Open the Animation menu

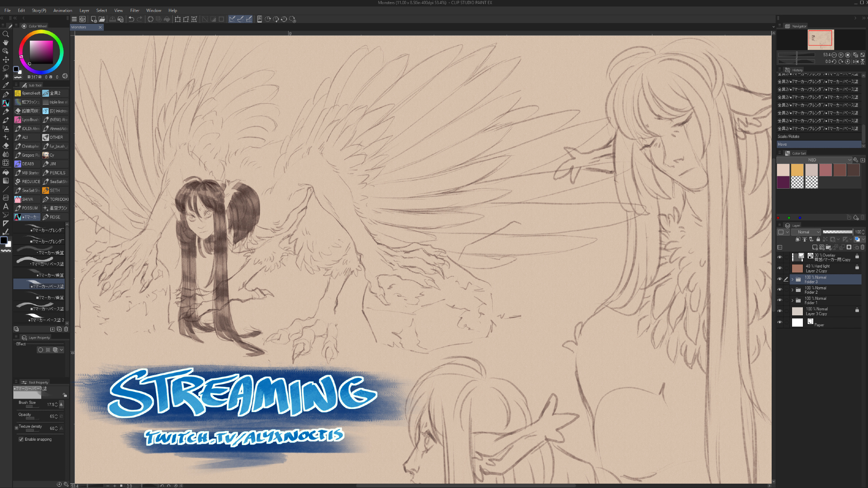tap(62, 10)
